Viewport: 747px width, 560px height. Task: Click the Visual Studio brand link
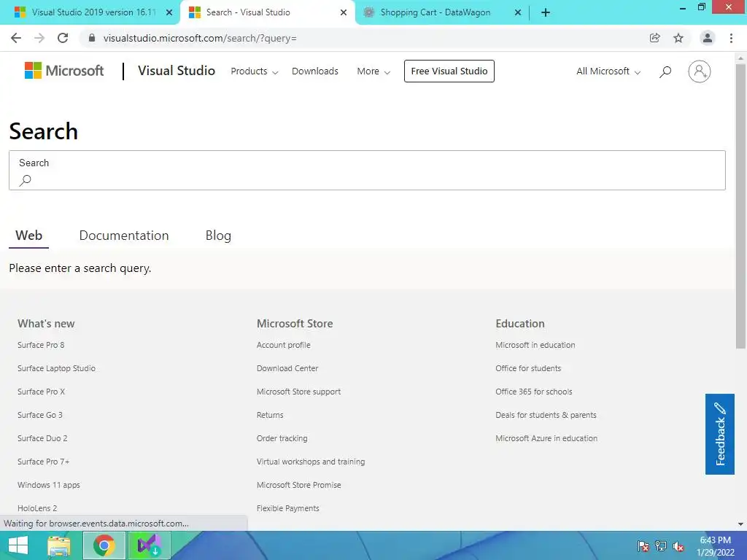(x=177, y=71)
